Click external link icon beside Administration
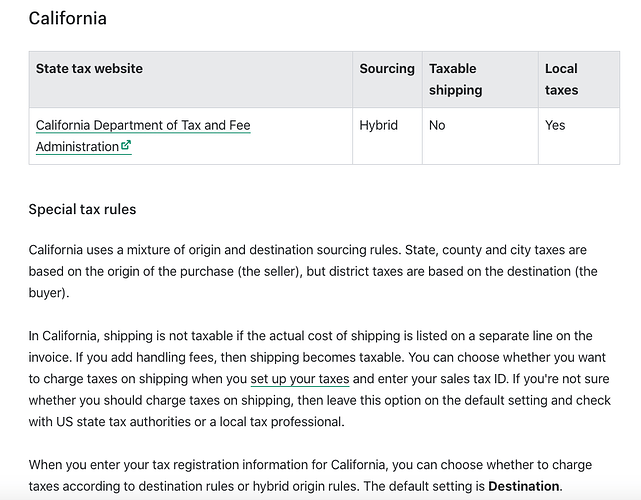Viewport: 641px width, 500px height. pos(126,146)
